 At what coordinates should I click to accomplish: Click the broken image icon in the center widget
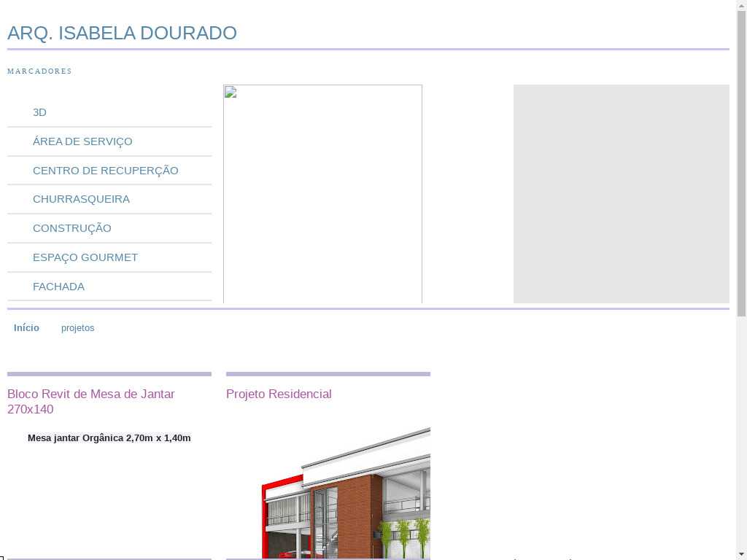(231, 93)
